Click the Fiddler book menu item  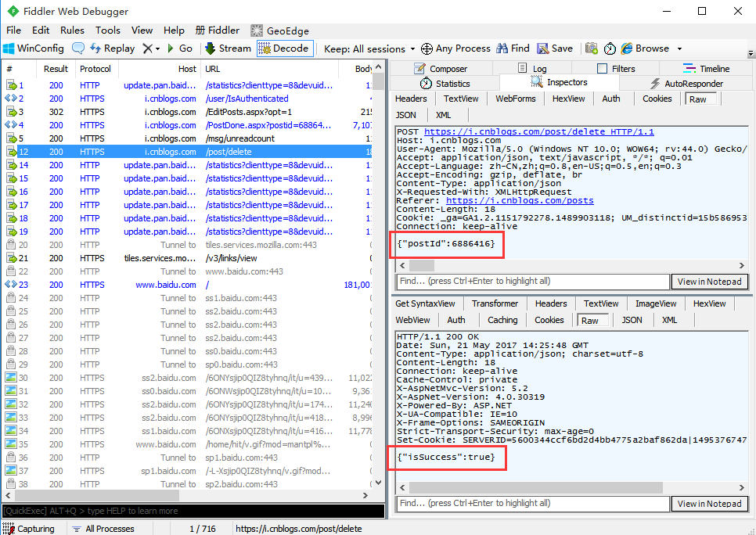217,31
